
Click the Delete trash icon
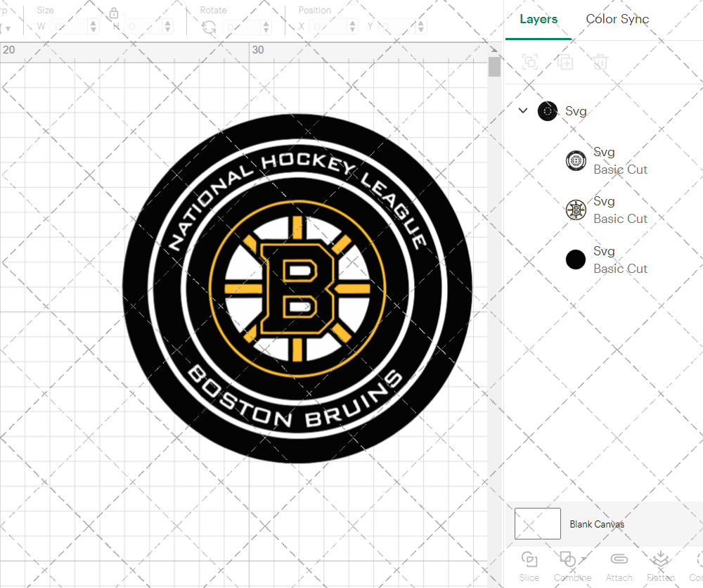tap(600, 62)
